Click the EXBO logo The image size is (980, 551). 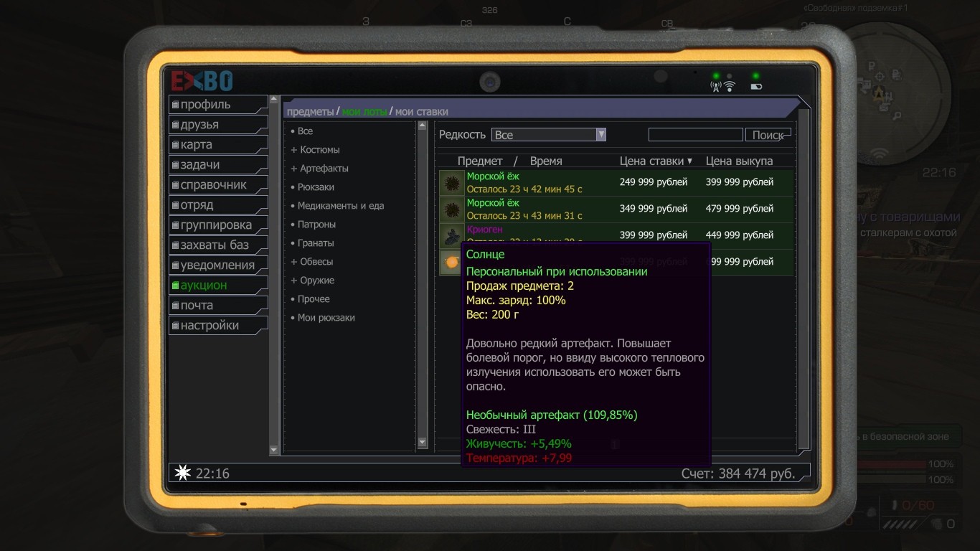[x=202, y=80]
